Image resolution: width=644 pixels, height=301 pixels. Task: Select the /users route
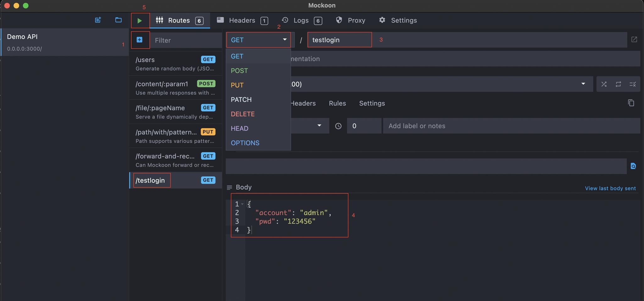click(175, 64)
